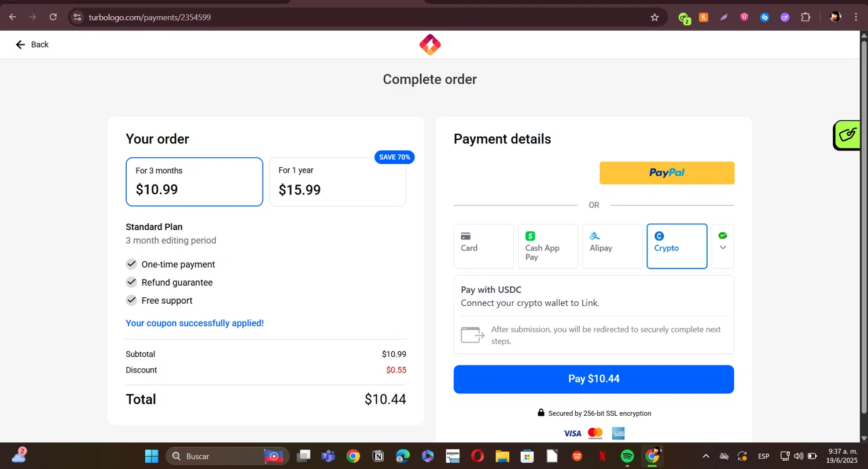Viewport: 868px width, 469px height.
Task: Open site information icon in address bar
Action: point(78,17)
